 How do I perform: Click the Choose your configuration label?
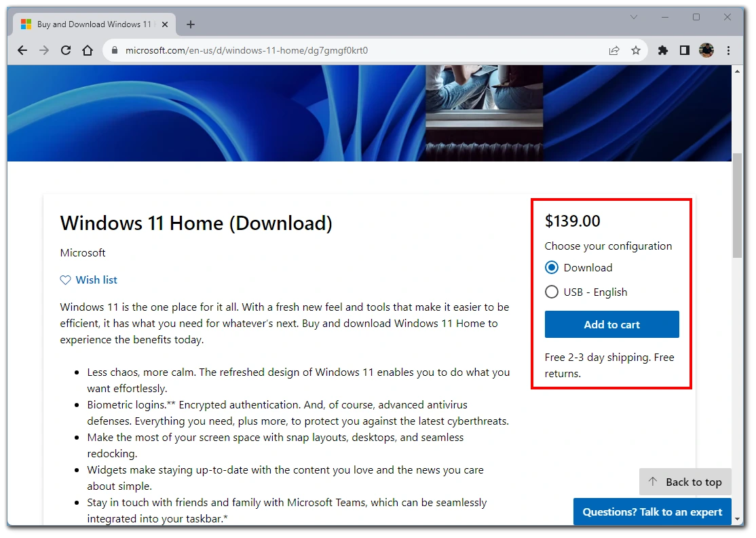pos(608,246)
